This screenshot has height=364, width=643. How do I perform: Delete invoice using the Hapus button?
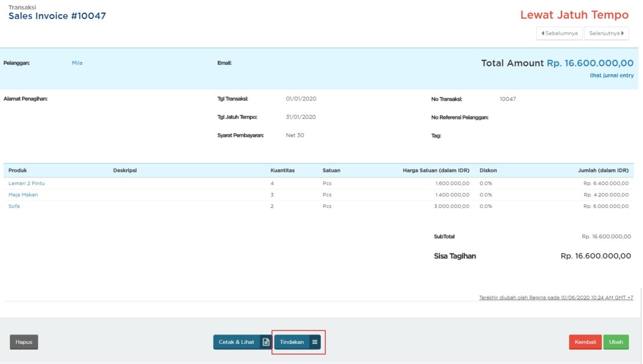[24, 341]
